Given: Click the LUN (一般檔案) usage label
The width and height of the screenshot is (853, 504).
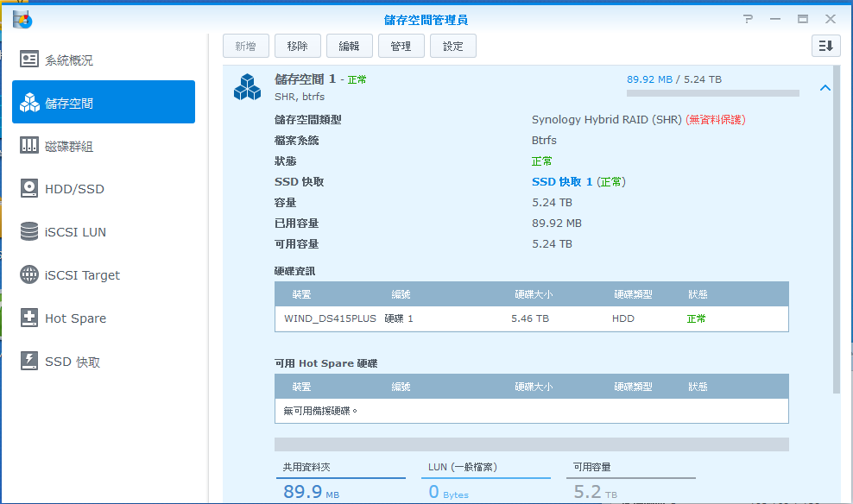Looking at the screenshot, I should coord(463,467).
